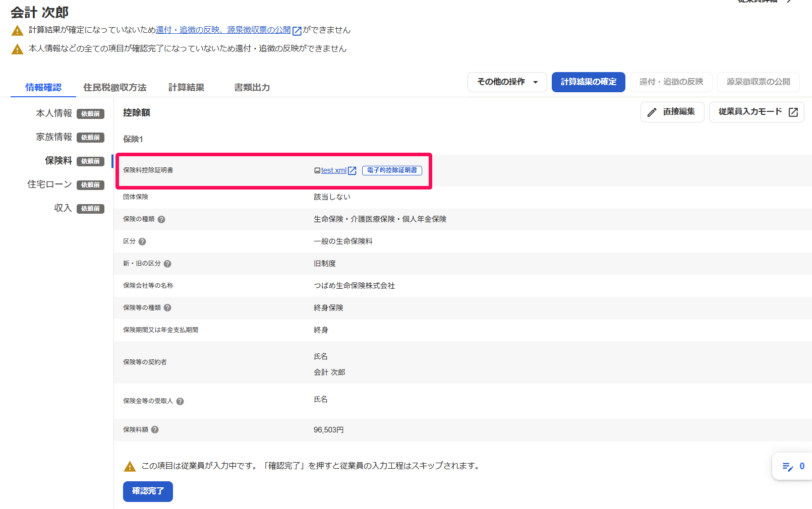This screenshot has width=812, height=509.
Task: Select 家族情報 in the side menu
Action: point(54,137)
